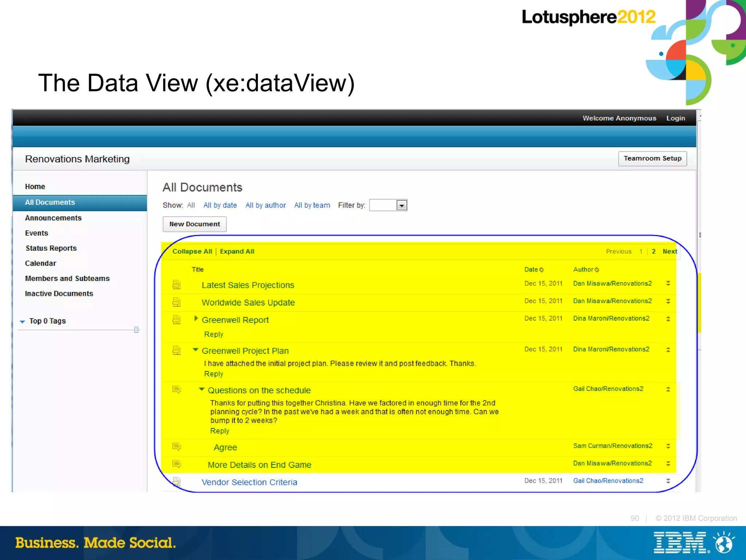Click the Date column header

(x=531, y=270)
